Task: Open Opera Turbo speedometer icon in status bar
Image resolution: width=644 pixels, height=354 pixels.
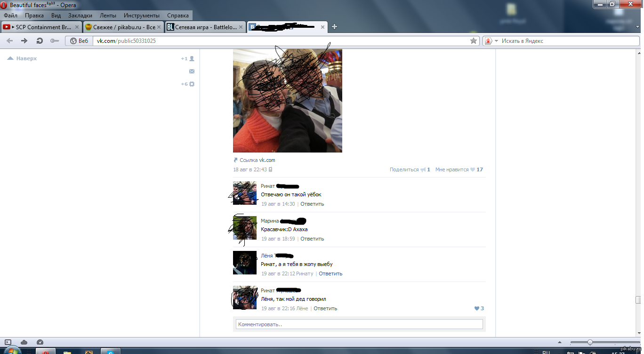Action: tap(40, 342)
